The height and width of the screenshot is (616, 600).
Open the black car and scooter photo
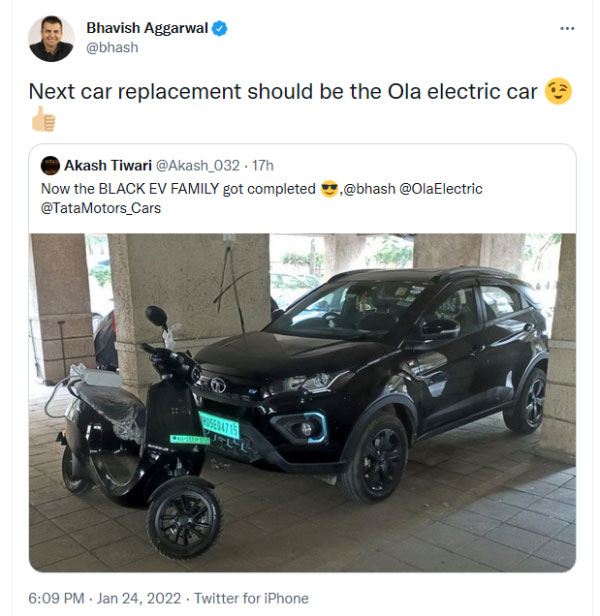(x=302, y=402)
